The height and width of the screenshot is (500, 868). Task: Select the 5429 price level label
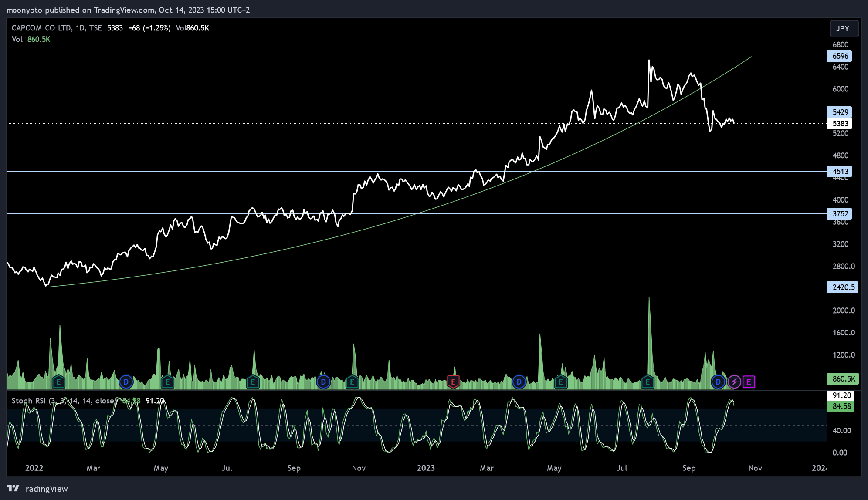coord(840,112)
